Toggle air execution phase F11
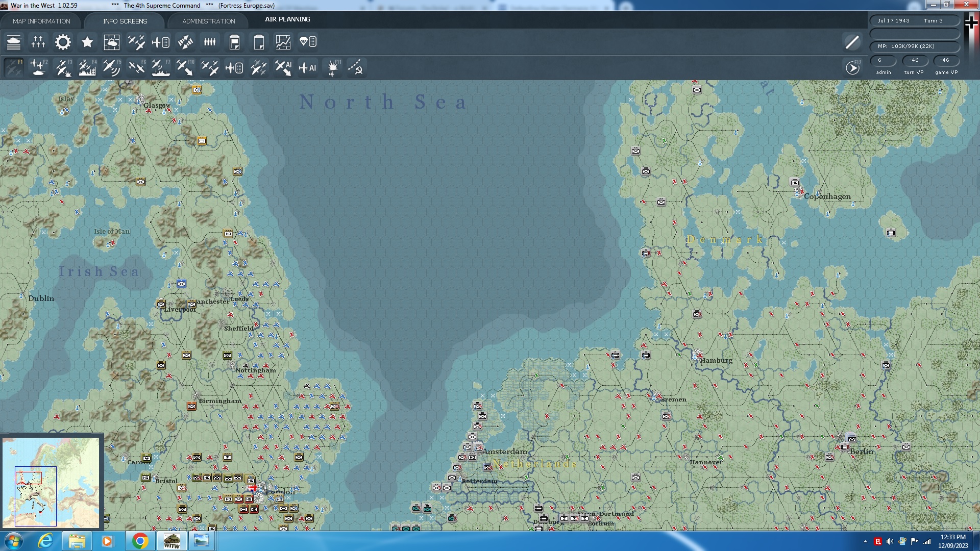This screenshot has width=980, height=551. pyautogui.click(x=333, y=67)
